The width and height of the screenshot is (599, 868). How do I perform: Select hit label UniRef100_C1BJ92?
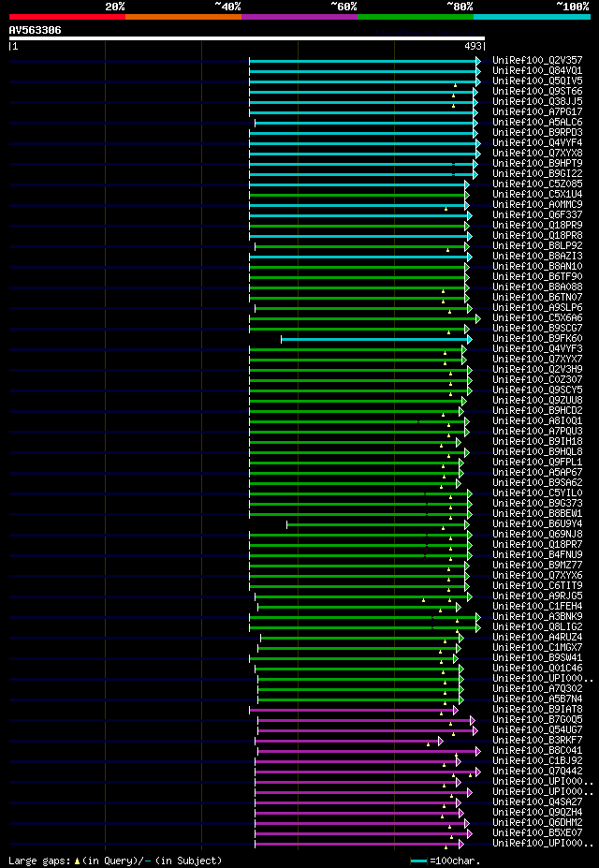[x=537, y=761]
